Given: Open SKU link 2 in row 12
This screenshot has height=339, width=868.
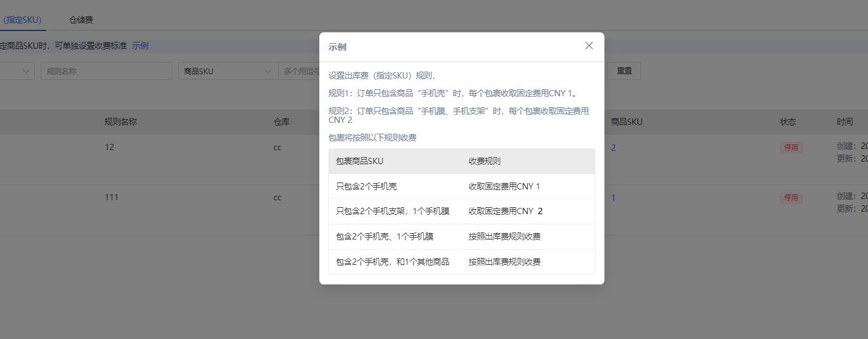Looking at the screenshot, I should click(x=613, y=148).
